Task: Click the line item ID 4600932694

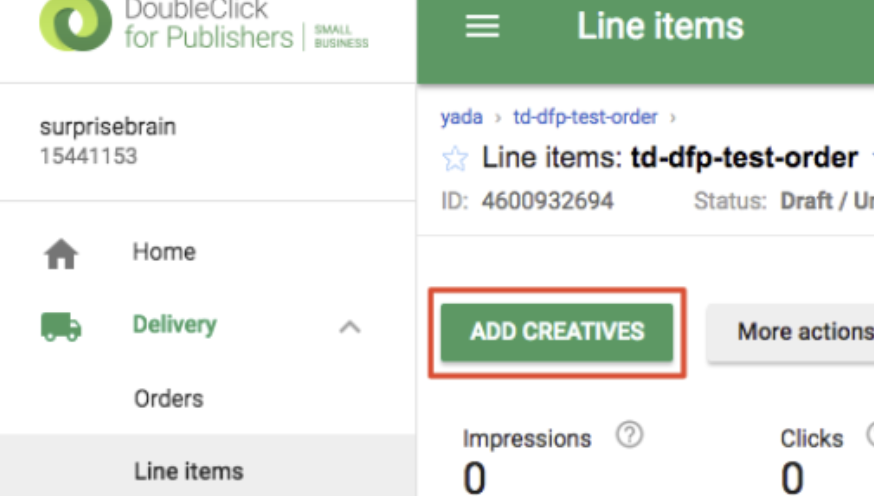Action: coord(547,200)
